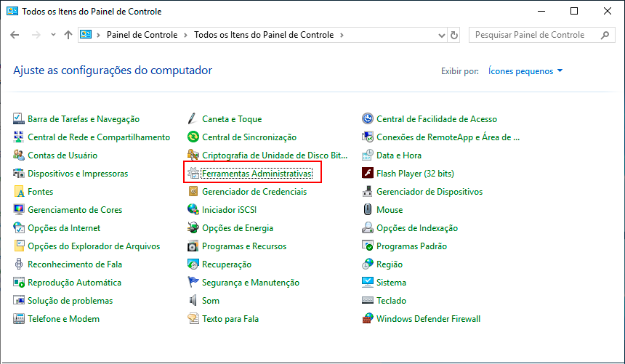Click the Dispositivos e Impressoras icon
Image resolution: width=625 pixels, height=364 pixels.
tap(19, 174)
